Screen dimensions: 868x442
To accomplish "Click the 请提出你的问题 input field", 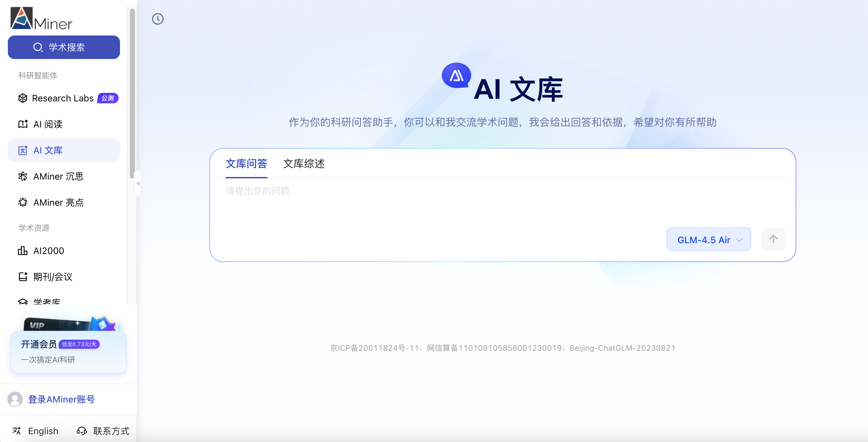I will (438, 202).
